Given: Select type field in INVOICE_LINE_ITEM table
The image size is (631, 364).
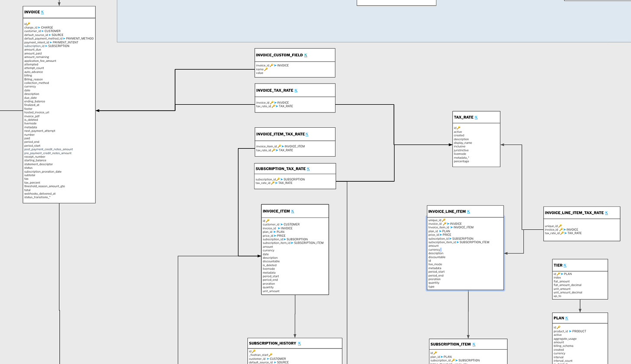Looking at the screenshot, I should pyautogui.click(x=432, y=287).
